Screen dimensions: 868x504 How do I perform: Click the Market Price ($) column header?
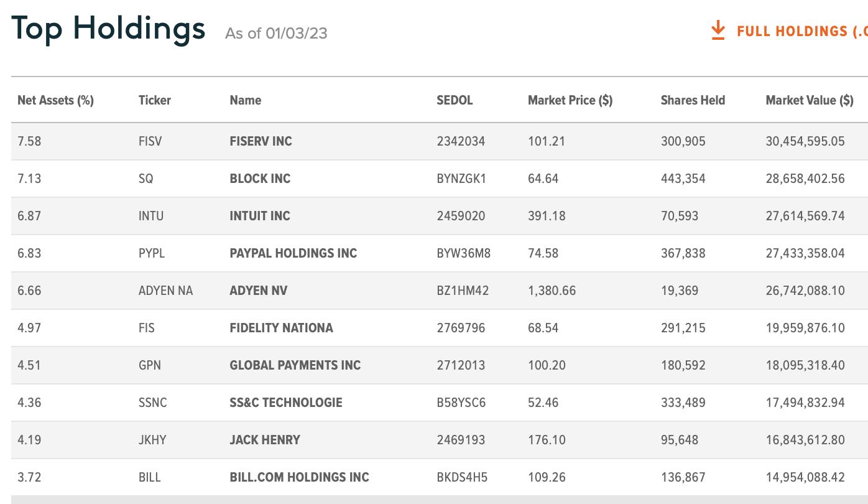[570, 100]
